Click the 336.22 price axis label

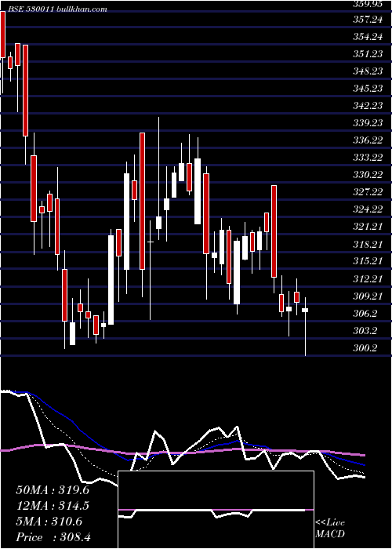pyautogui.click(x=368, y=140)
